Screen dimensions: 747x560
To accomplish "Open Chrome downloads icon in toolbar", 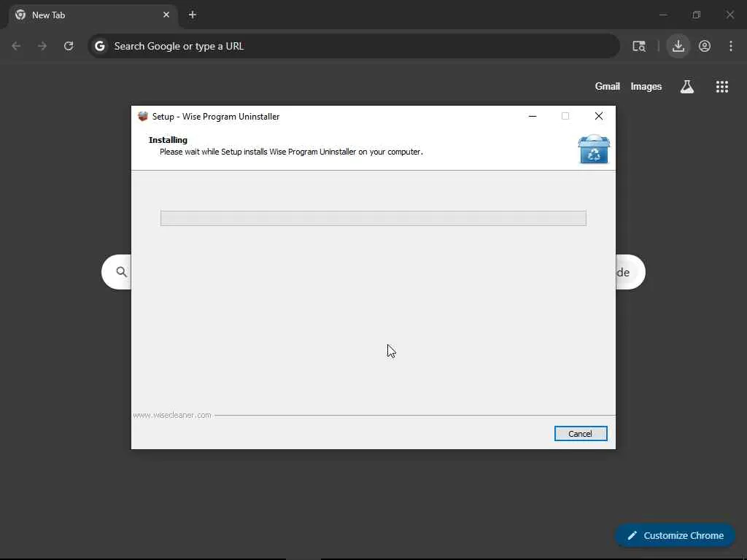I will pos(678,46).
